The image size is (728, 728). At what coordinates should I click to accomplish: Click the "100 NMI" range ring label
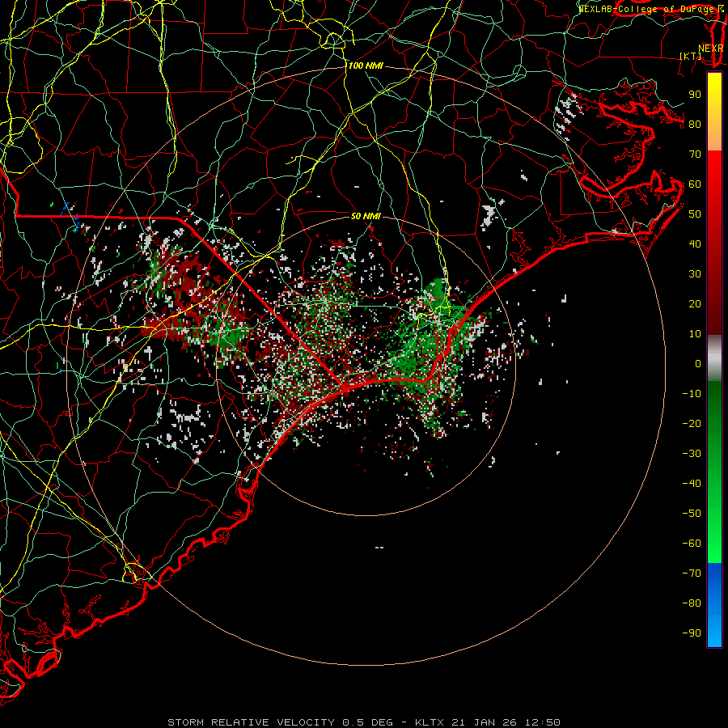tap(366, 66)
